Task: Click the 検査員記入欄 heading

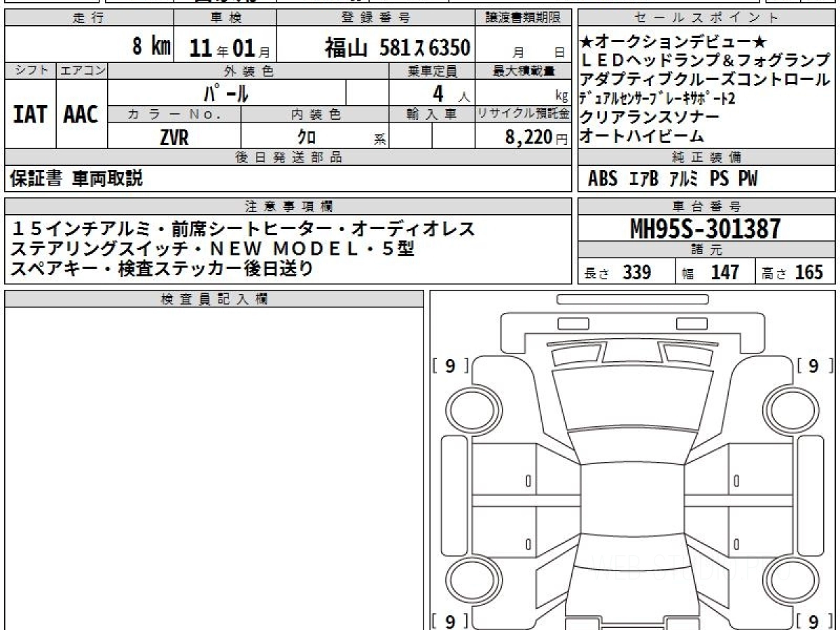Action: [214, 298]
